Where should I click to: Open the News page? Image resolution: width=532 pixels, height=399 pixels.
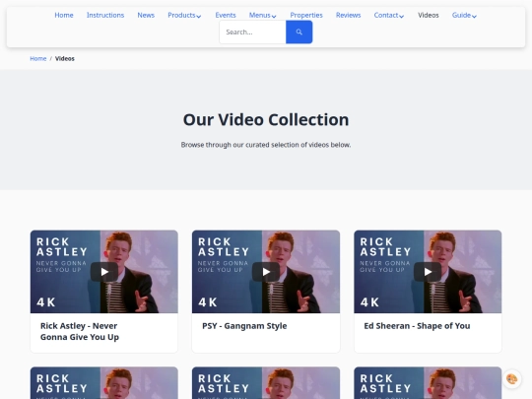click(146, 15)
